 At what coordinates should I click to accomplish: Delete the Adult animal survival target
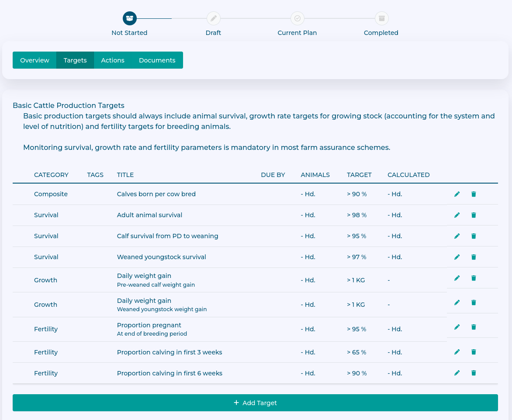(474, 215)
